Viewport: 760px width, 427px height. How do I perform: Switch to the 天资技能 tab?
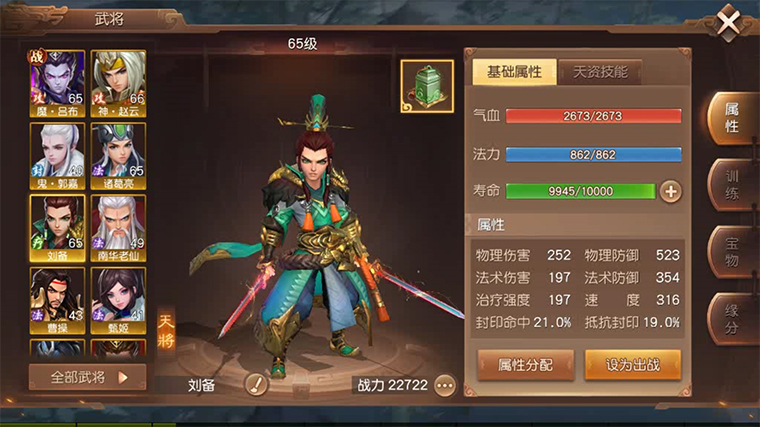[x=600, y=72]
